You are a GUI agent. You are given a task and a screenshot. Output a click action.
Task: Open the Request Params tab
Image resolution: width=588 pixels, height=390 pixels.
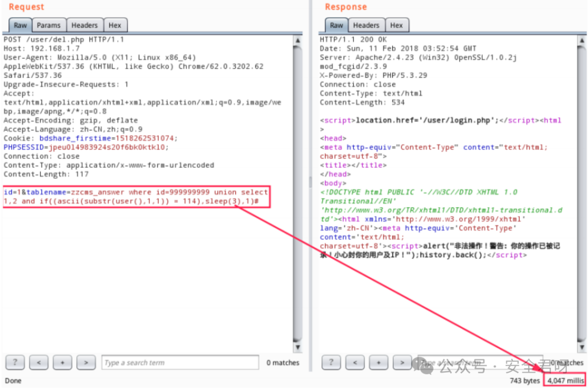[x=48, y=25]
